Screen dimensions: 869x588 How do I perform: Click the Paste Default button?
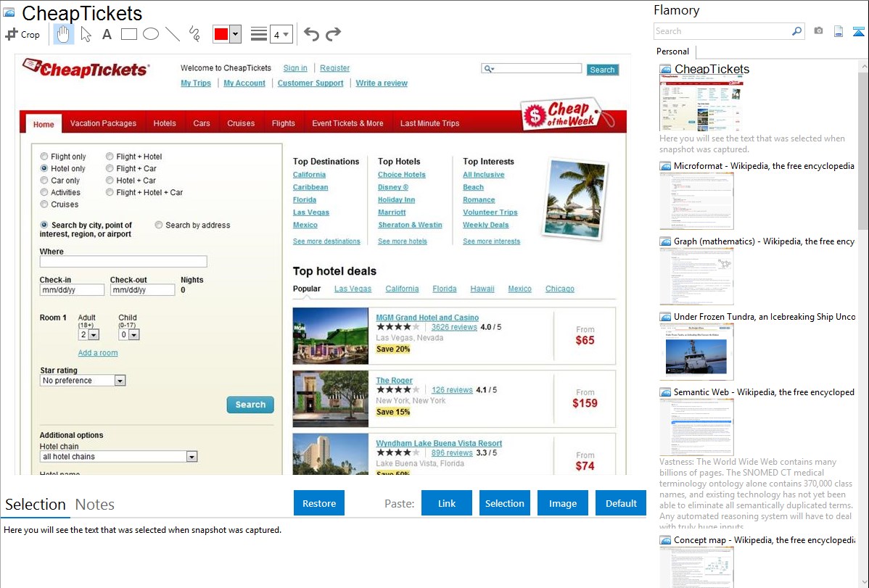(621, 503)
